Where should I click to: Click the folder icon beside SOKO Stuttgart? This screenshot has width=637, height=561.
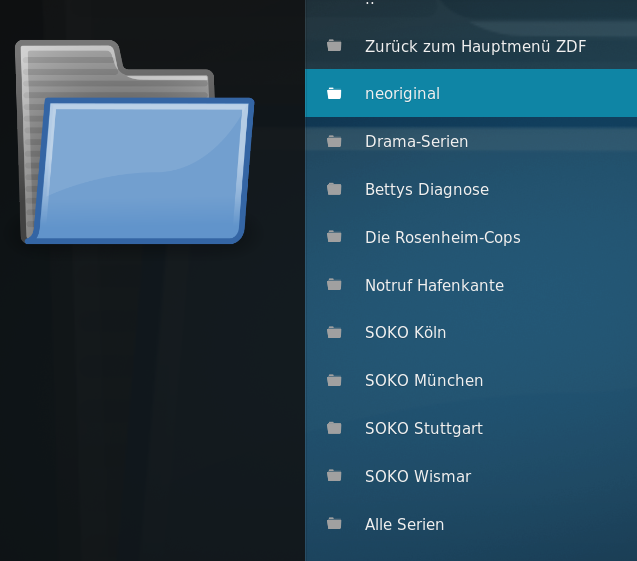(334, 428)
